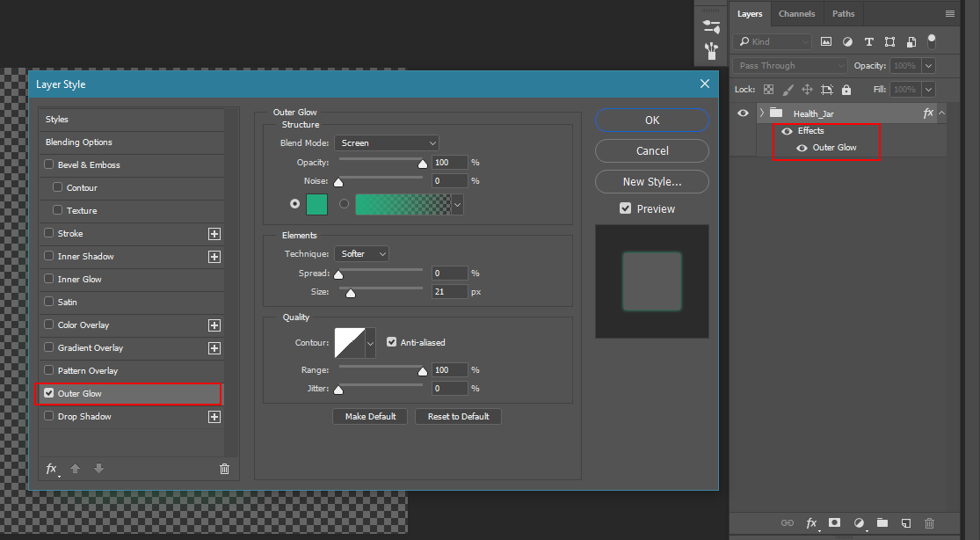Screen dimensions: 980x540
Task: Click the pixel layer filter icon
Action: click(x=826, y=41)
